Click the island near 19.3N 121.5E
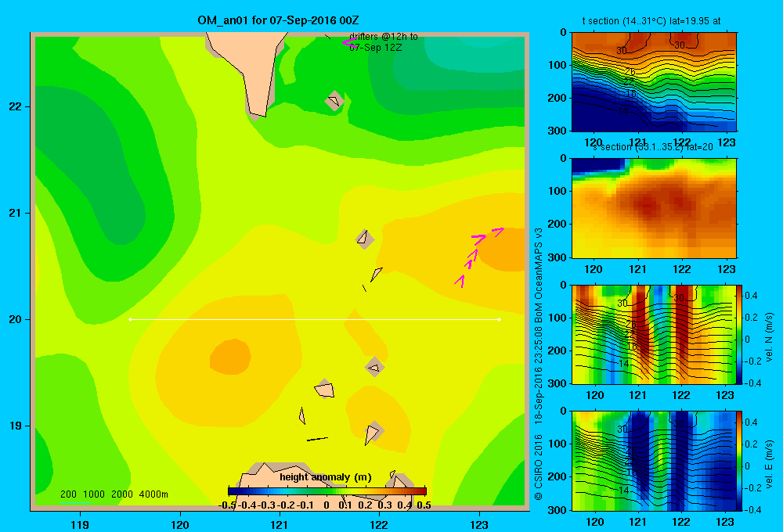Image resolution: width=783 pixels, height=532 pixels. pyautogui.click(x=324, y=389)
